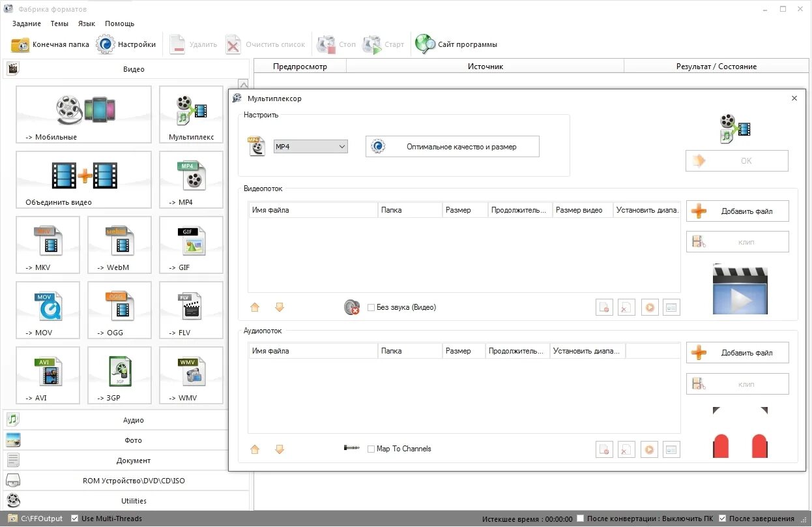Click video panel scroll up arrow
The width and height of the screenshot is (812, 527).
243,84
